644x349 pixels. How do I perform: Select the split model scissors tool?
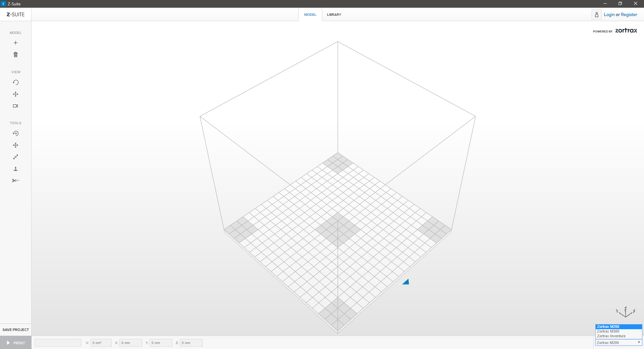pyautogui.click(x=15, y=181)
